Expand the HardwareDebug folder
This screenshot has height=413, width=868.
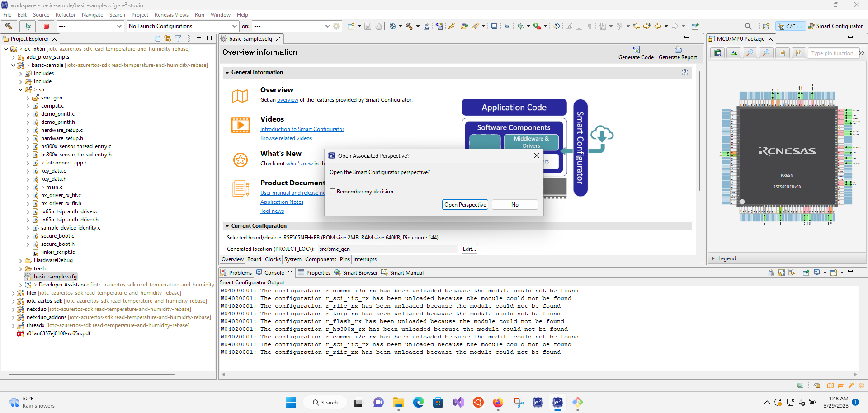[21, 260]
